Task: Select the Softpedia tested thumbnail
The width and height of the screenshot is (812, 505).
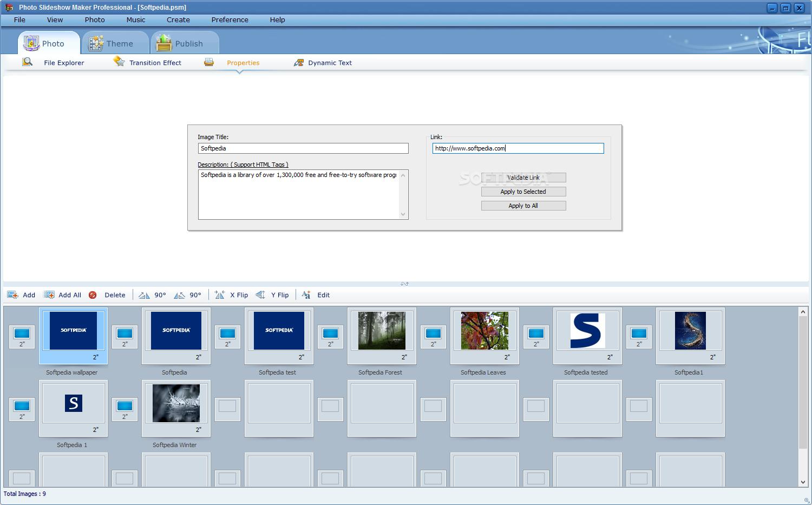Action: click(x=587, y=336)
